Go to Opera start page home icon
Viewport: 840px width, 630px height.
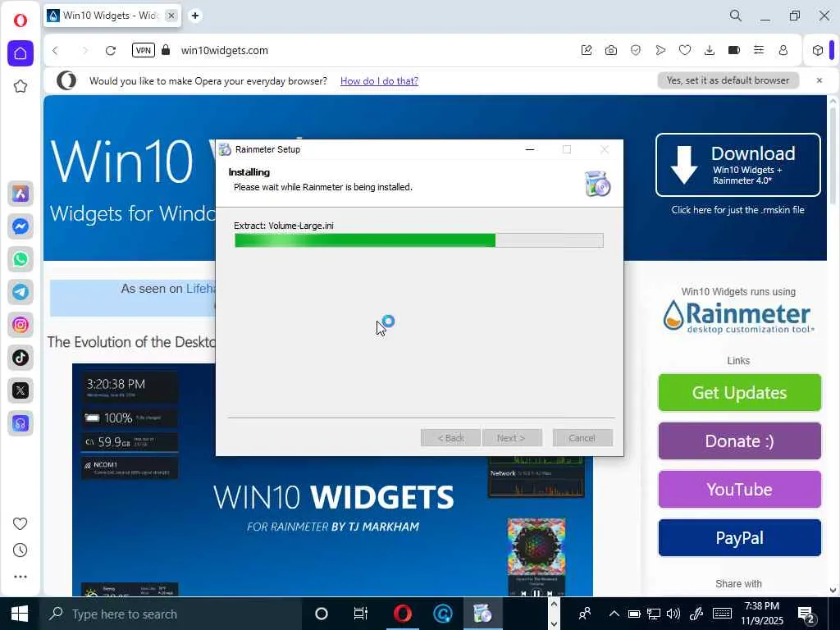[x=21, y=53]
